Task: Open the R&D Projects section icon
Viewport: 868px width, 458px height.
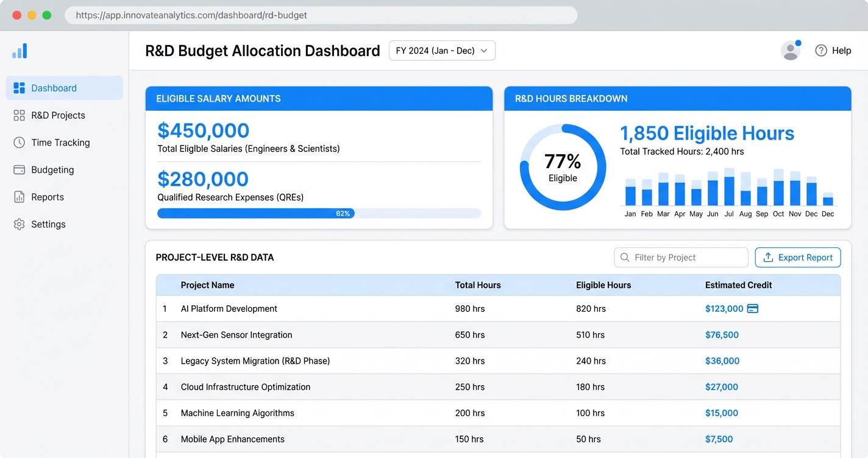Action: (18, 115)
